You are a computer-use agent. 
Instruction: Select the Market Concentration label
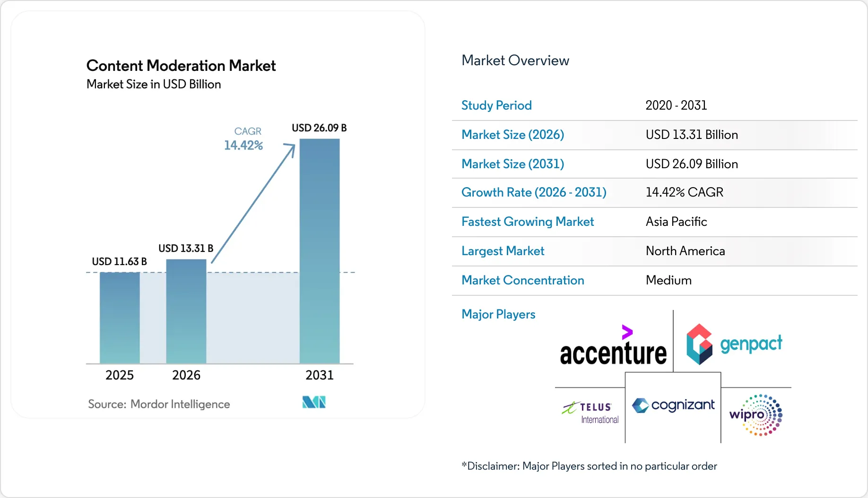(523, 280)
